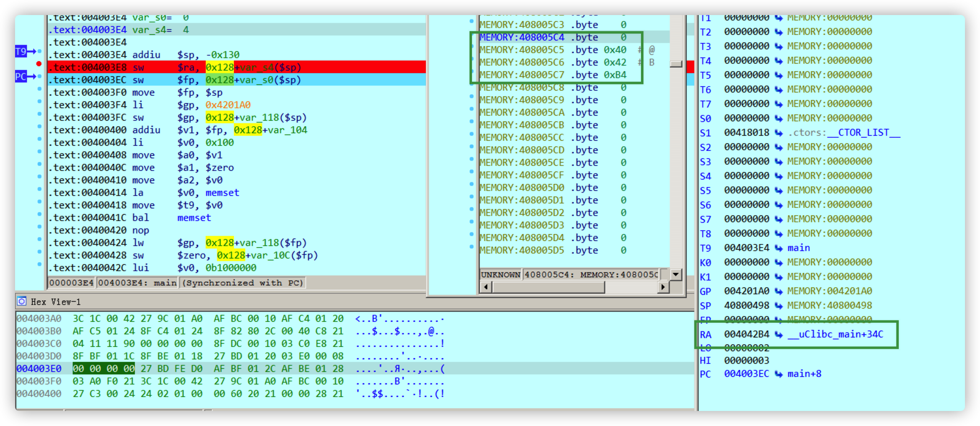Click the PC arrow marker in gutter
980x426 pixels.
(x=25, y=76)
